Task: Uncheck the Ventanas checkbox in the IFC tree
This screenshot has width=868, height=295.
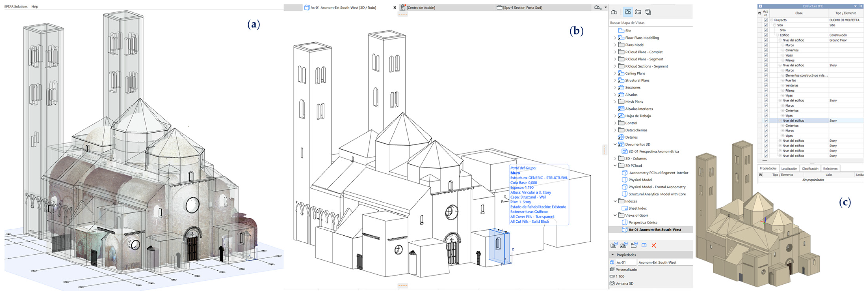Action: [x=766, y=85]
